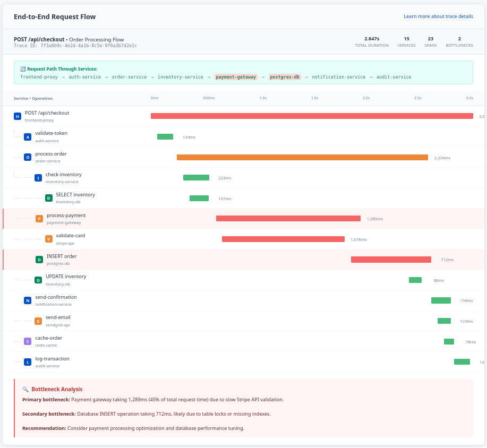Open the Learn more about trace details link
This screenshot has height=448, width=487.
[438, 16]
